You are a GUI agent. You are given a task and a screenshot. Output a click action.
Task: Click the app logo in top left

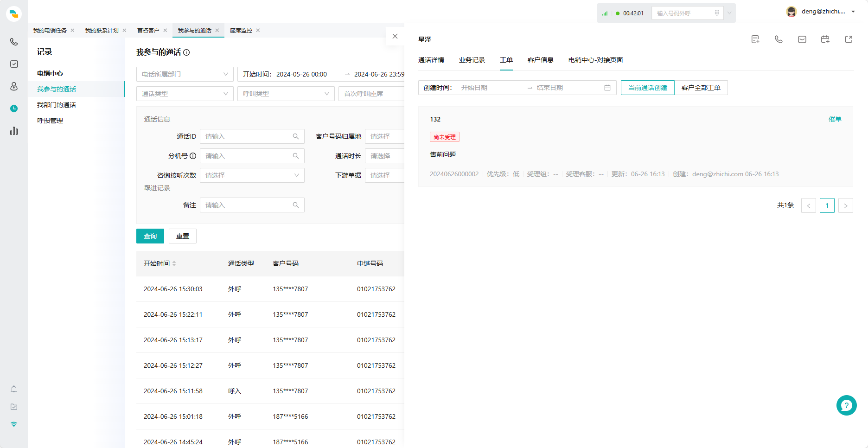[x=14, y=13]
